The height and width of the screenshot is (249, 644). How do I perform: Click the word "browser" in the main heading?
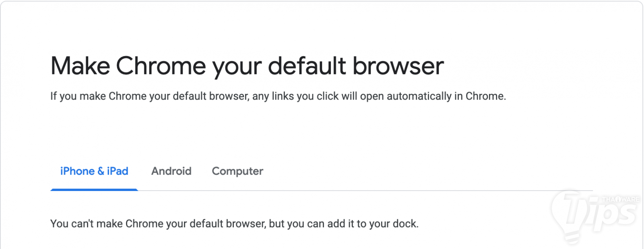398,66
